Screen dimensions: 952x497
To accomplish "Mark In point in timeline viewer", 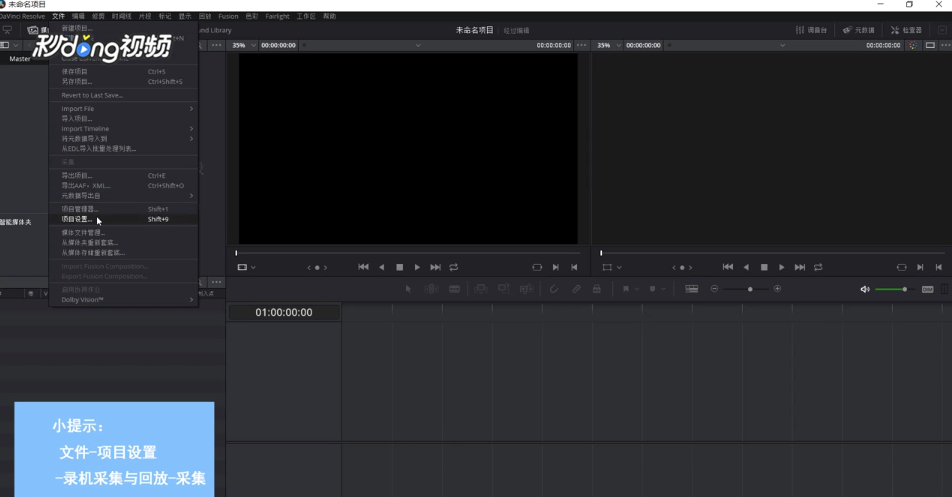I will point(920,267).
